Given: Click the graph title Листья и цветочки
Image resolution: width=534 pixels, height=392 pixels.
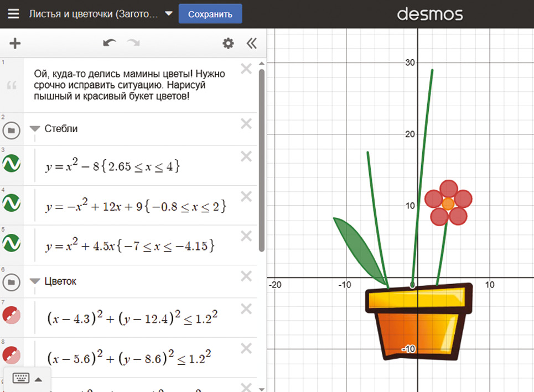Looking at the screenshot, I should point(94,14).
